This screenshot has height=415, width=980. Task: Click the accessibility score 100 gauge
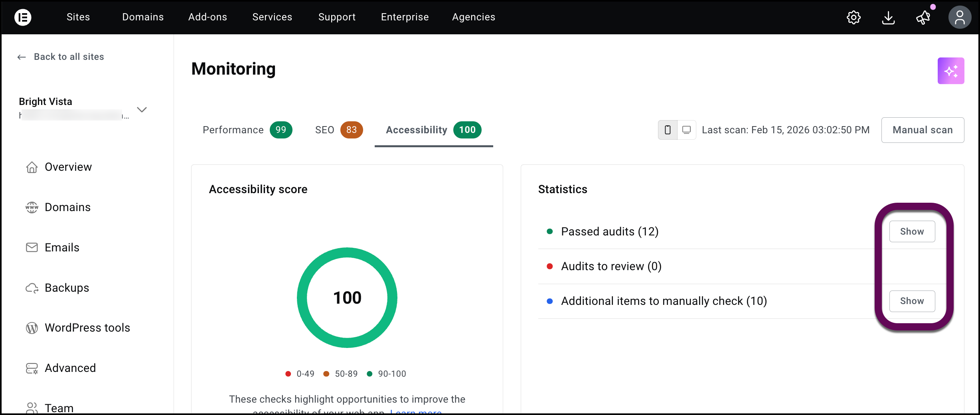(347, 298)
